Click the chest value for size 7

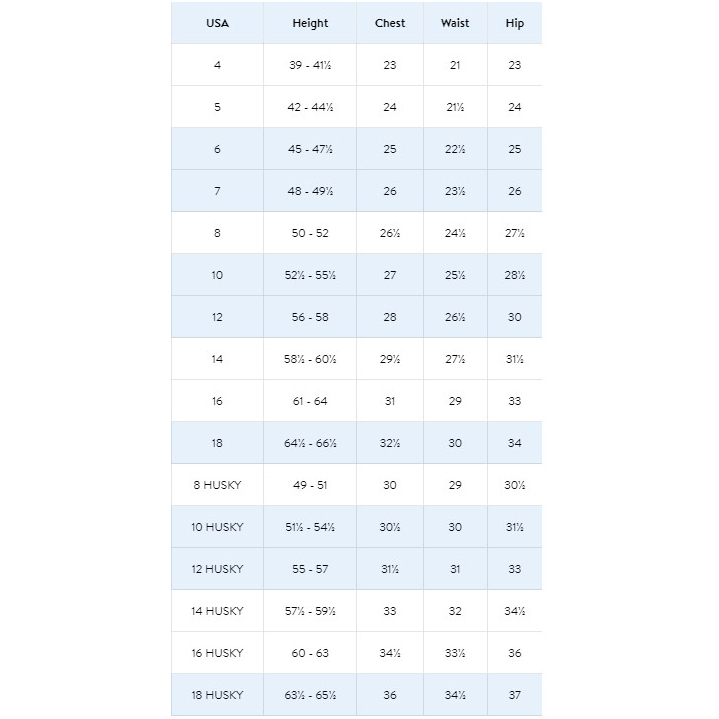[390, 191]
